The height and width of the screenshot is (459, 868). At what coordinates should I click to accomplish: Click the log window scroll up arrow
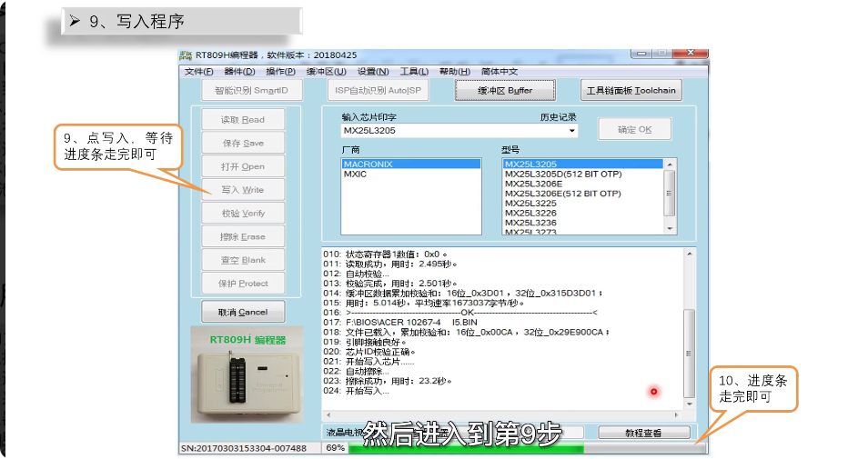click(689, 254)
